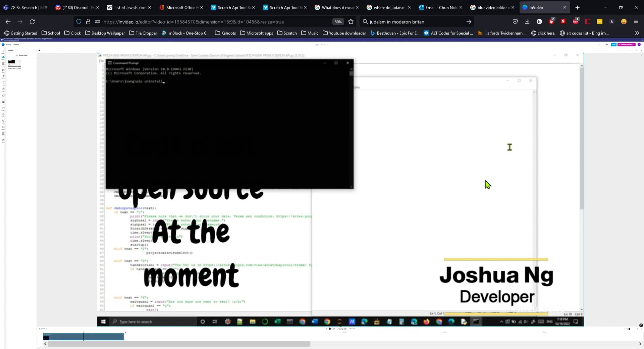Open the Video panel icon in sidebar
Viewport: 644px width, 349px height.
(x=3, y=63)
